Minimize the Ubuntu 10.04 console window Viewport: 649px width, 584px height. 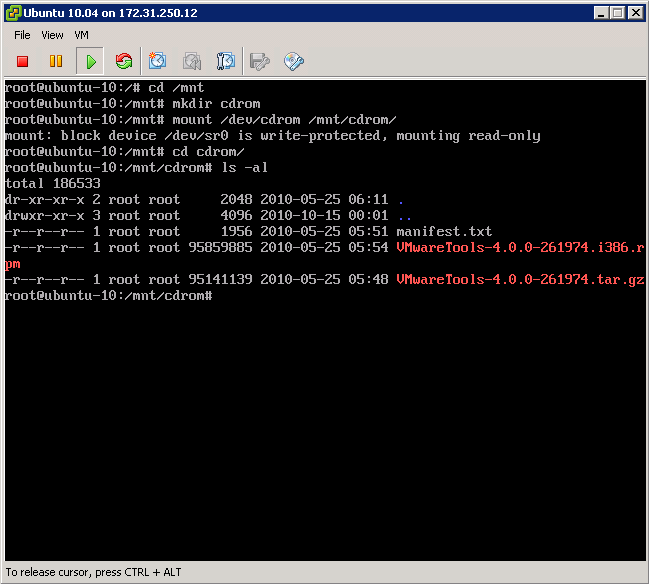tap(601, 13)
